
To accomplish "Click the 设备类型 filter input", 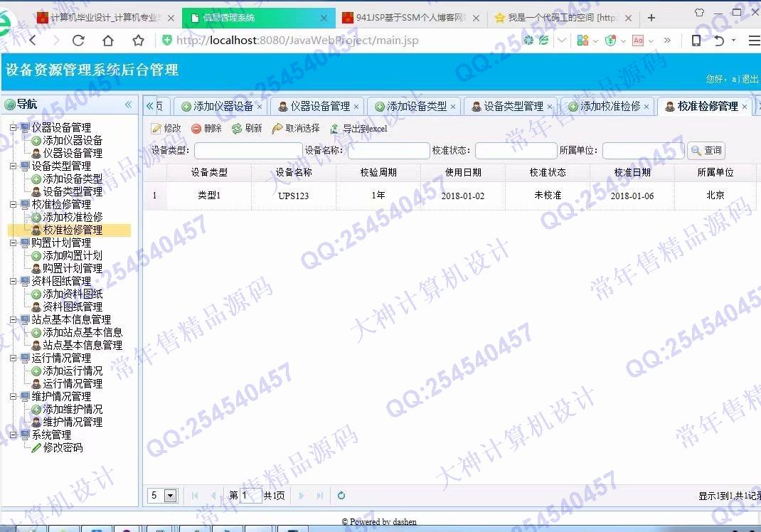I will click(248, 151).
